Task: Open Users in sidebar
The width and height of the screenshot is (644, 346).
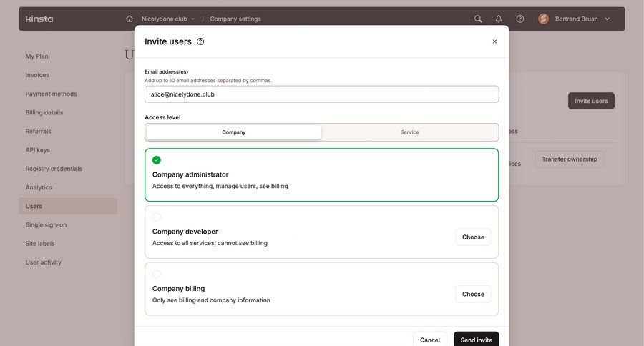Action: (68, 206)
